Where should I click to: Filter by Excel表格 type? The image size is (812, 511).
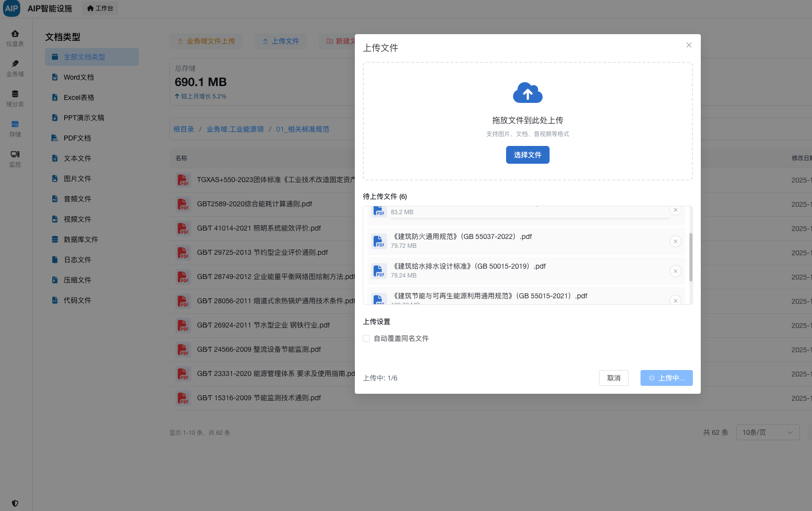point(79,97)
